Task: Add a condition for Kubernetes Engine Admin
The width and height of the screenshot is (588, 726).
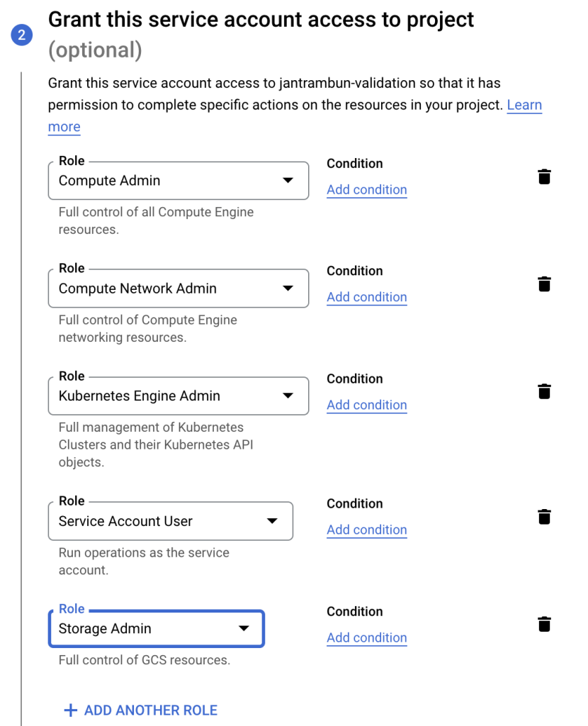Action: [366, 405]
